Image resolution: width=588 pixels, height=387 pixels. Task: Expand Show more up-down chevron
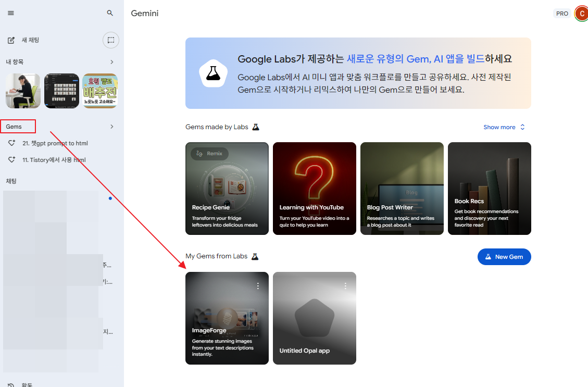pos(522,127)
